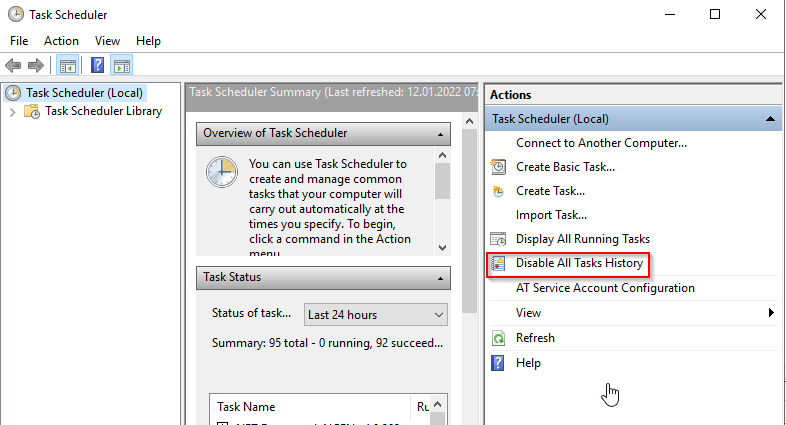Screen dimensions: 786x425
Task: Click Import Task action
Action: pyautogui.click(x=551, y=215)
